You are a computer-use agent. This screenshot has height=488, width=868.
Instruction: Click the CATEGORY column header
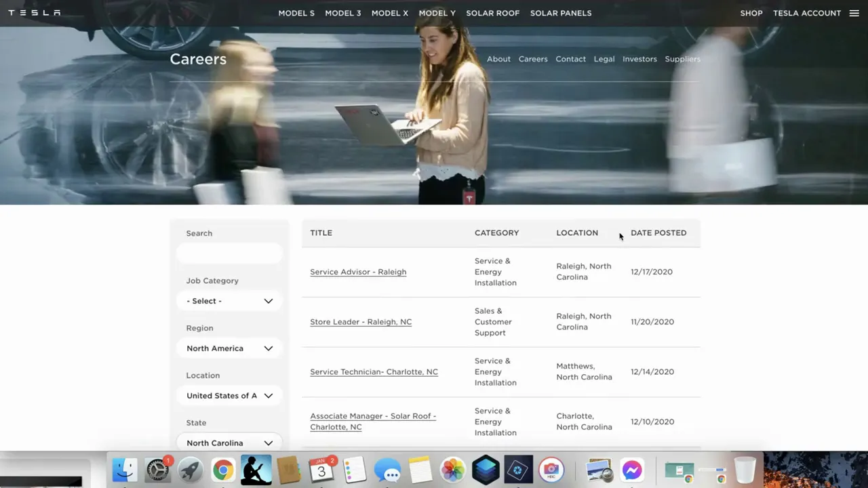coord(496,233)
